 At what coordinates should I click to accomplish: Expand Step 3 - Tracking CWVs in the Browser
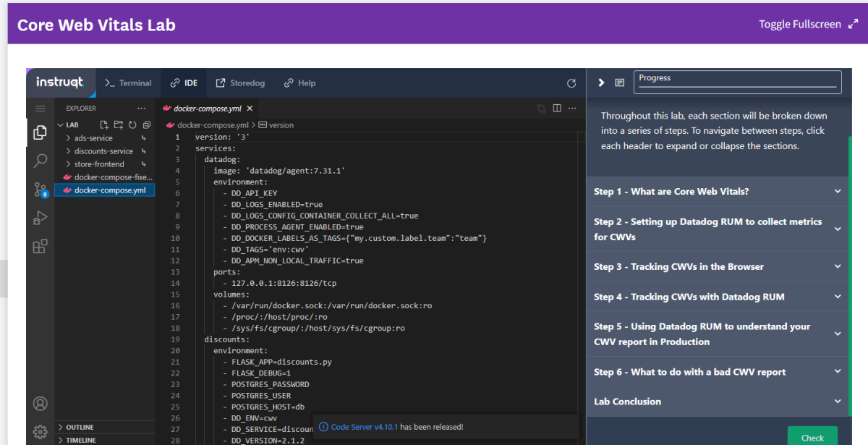pyautogui.click(x=718, y=267)
